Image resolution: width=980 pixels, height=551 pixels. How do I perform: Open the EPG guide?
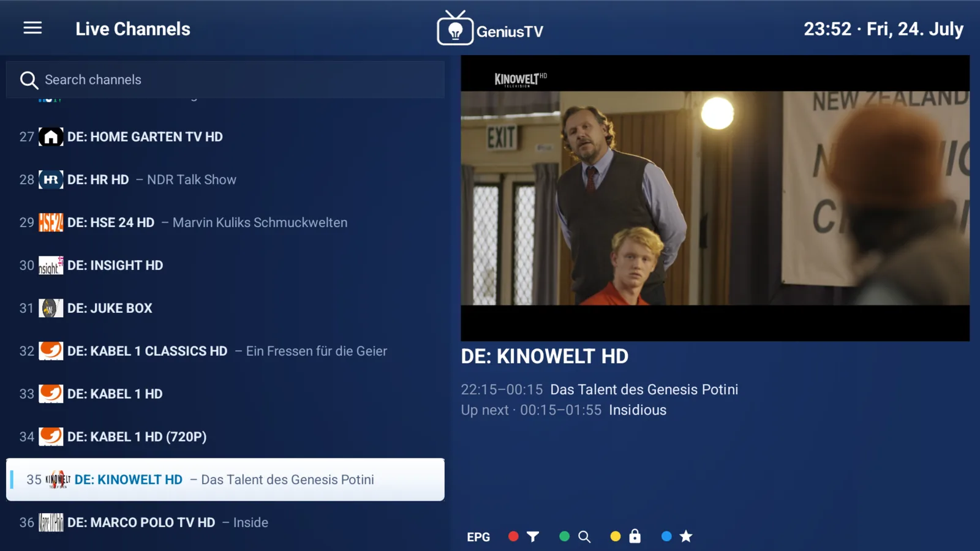coord(478,537)
